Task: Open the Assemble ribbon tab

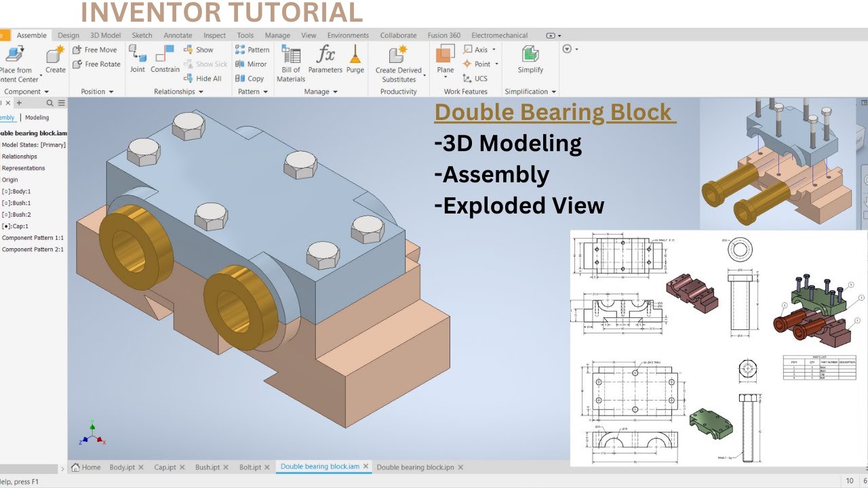Action: pyautogui.click(x=32, y=35)
